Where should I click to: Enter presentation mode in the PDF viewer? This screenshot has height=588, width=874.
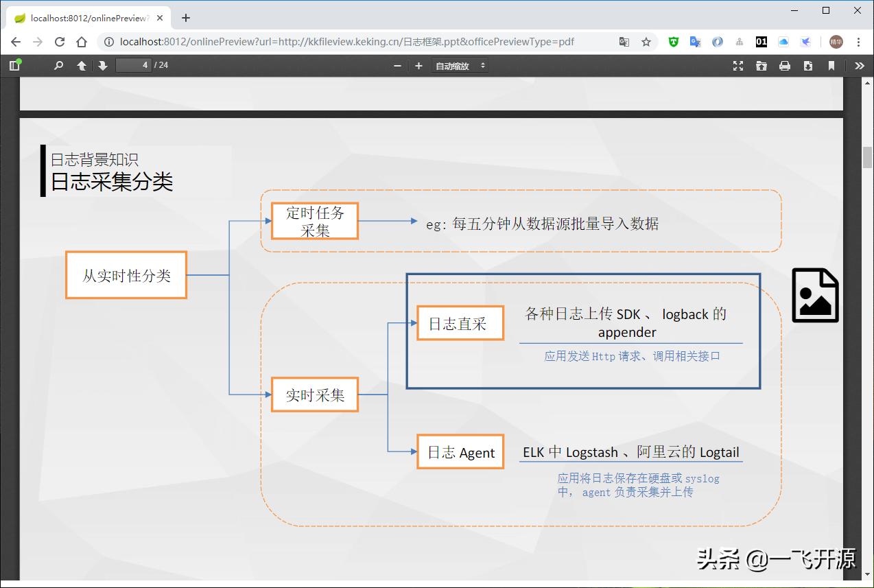click(737, 66)
